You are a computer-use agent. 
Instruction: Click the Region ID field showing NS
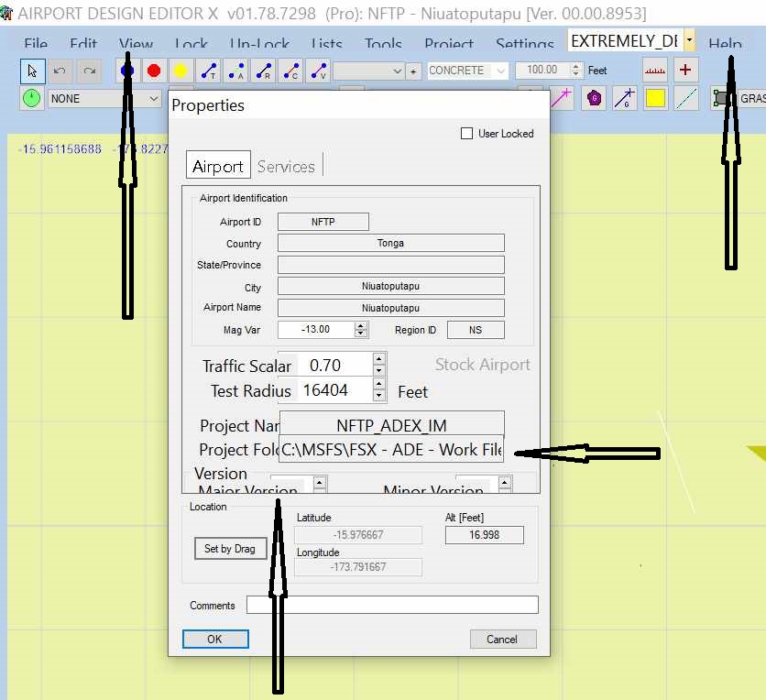[x=476, y=330]
